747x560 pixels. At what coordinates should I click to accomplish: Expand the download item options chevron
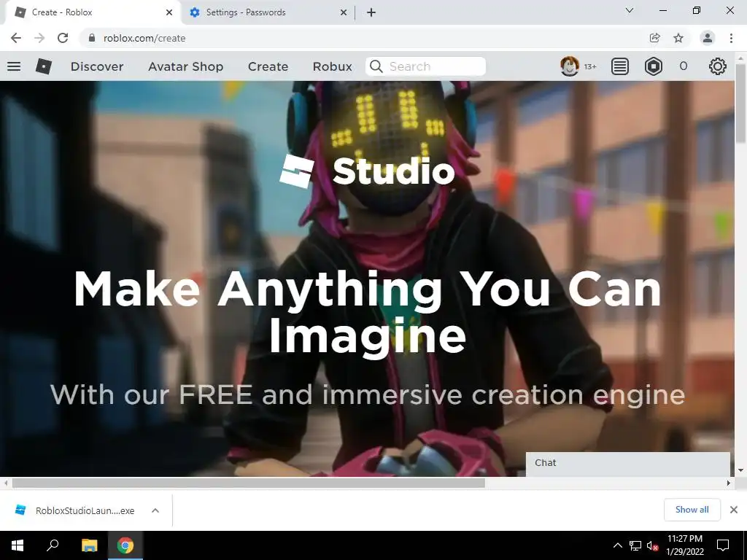point(155,510)
